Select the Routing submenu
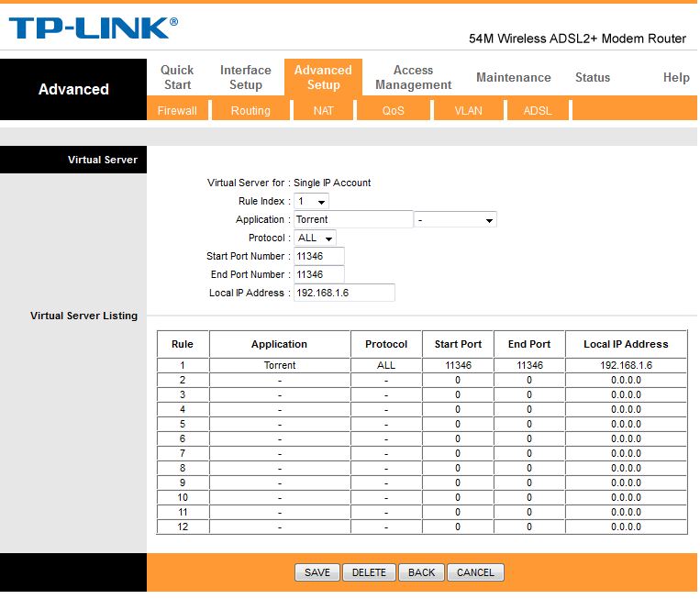 (250, 110)
